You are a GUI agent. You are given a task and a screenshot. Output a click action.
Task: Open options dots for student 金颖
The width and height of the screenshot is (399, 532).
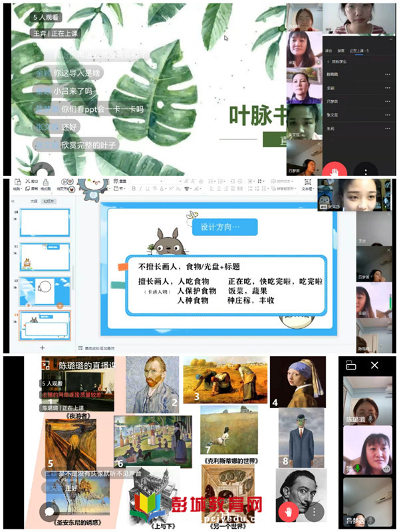(388, 87)
